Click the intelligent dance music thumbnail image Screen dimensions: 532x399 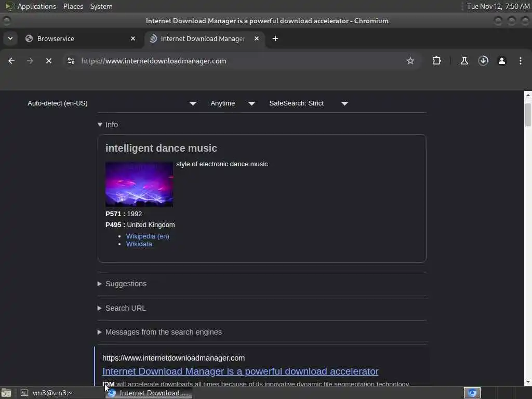[x=139, y=184]
